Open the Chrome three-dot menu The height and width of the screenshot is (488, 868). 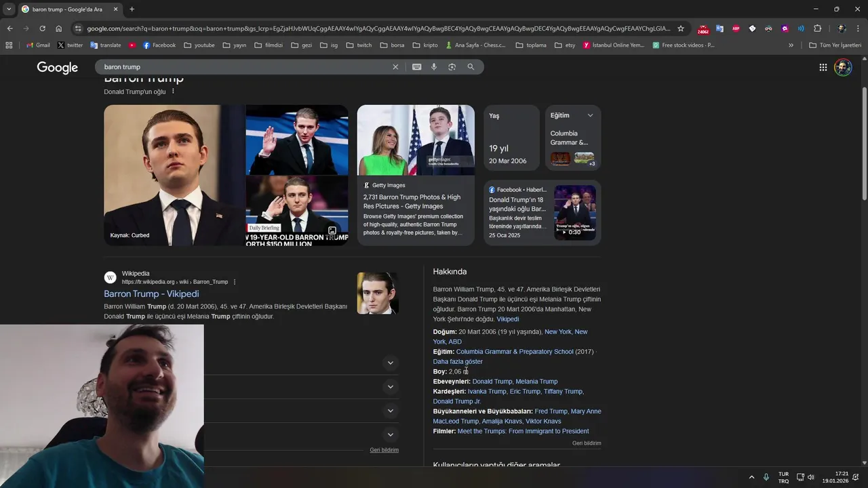[858, 28]
